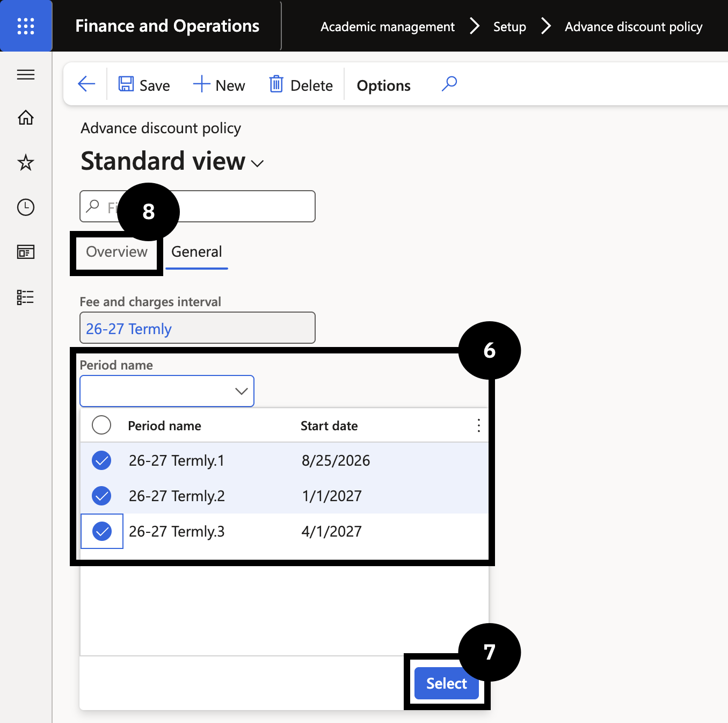The width and height of the screenshot is (728, 723).
Task: Click the 26-27 Termly.2 cell
Action: pyautogui.click(x=177, y=496)
